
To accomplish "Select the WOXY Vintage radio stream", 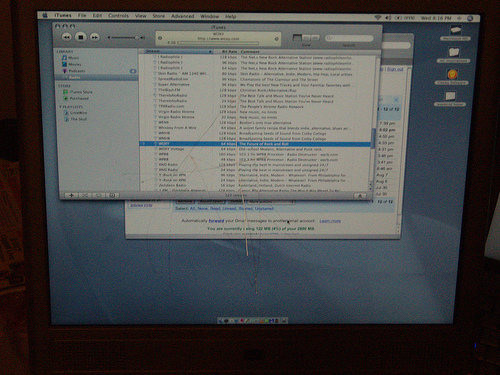I will (x=171, y=149).
